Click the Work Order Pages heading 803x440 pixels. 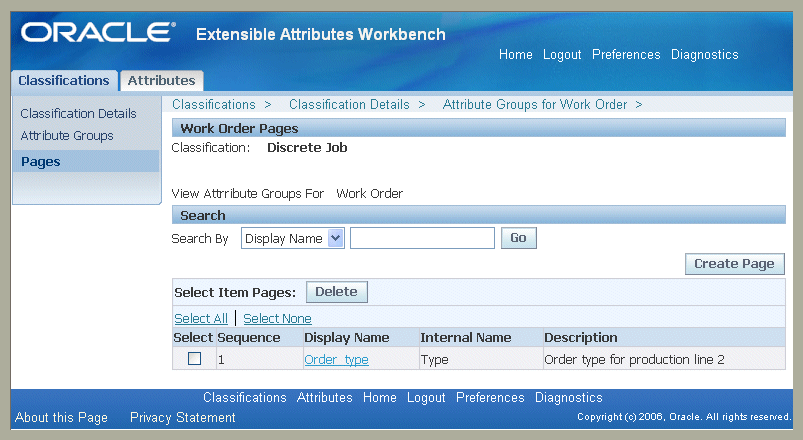pyautogui.click(x=239, y=128)
